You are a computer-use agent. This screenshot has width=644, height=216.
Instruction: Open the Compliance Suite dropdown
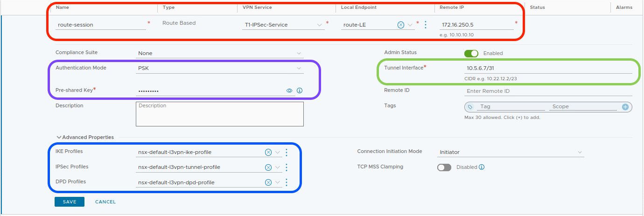pos(219,54)
